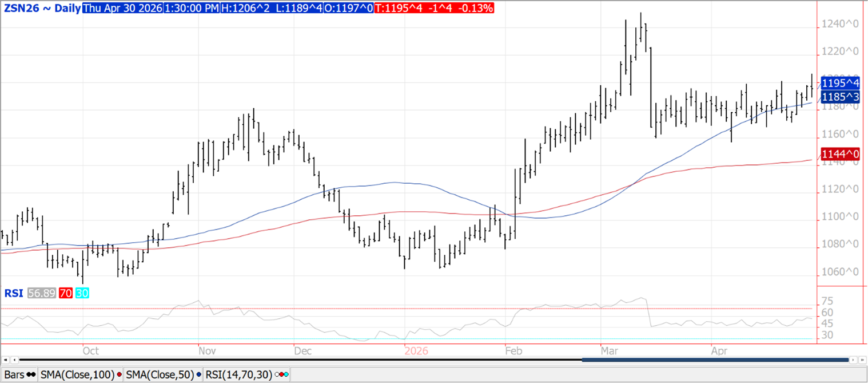The height and width of the screenshot is (383, 868).
Task: Click the 1185^3 SMA 50 axis label
Action: pyautogui.click(x=841, y=97)
